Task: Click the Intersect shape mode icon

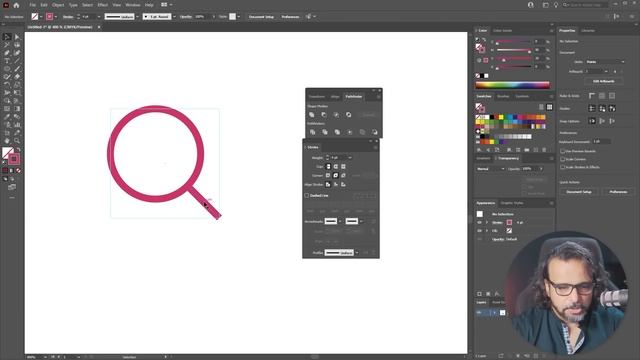Action: [336, 115]
